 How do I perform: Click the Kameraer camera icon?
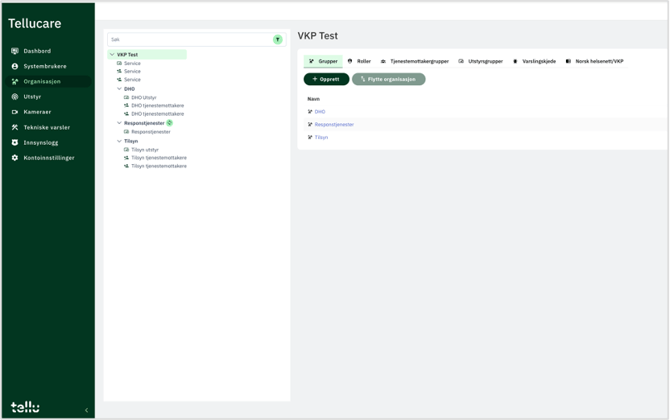[15, 112]
